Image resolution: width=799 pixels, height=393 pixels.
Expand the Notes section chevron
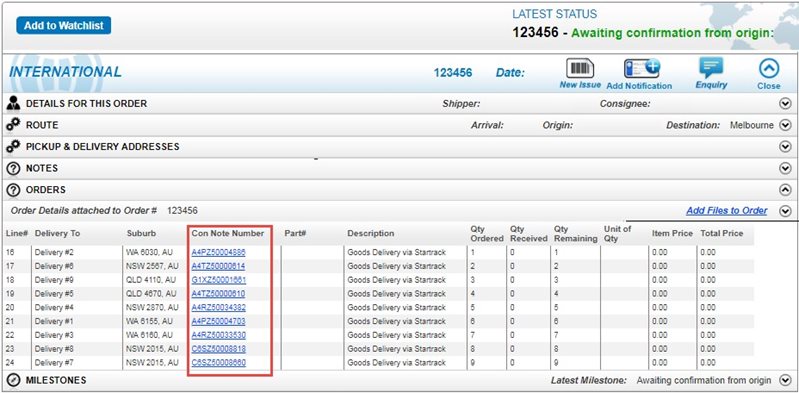pyautogui.click(x=785, y=168)
